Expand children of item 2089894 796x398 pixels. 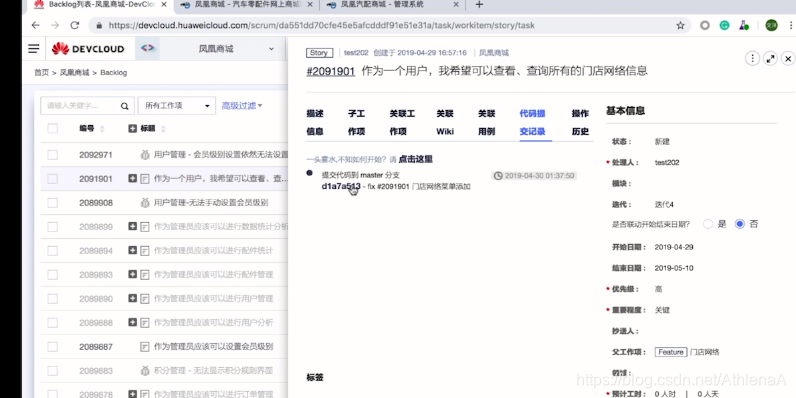click(132, 250)
